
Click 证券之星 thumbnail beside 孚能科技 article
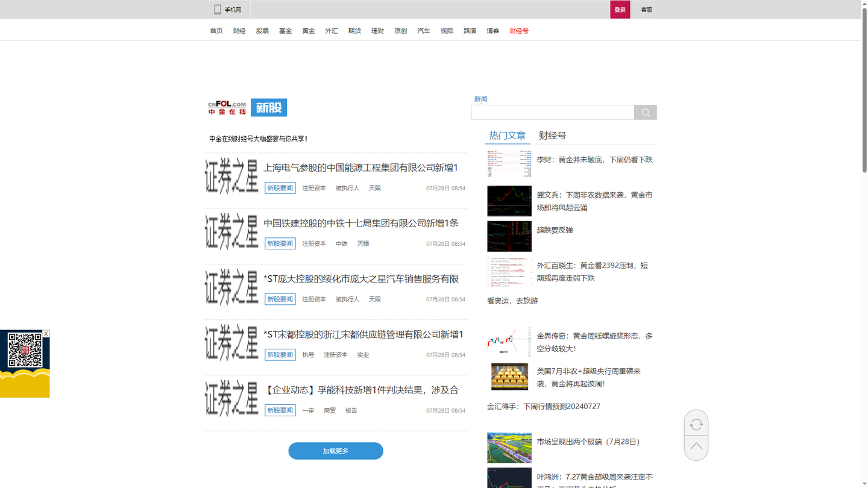(x=231, y=398)
